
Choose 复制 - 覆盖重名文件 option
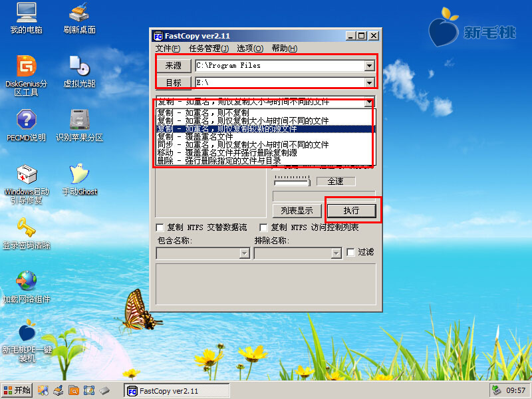tap(265, 137)
